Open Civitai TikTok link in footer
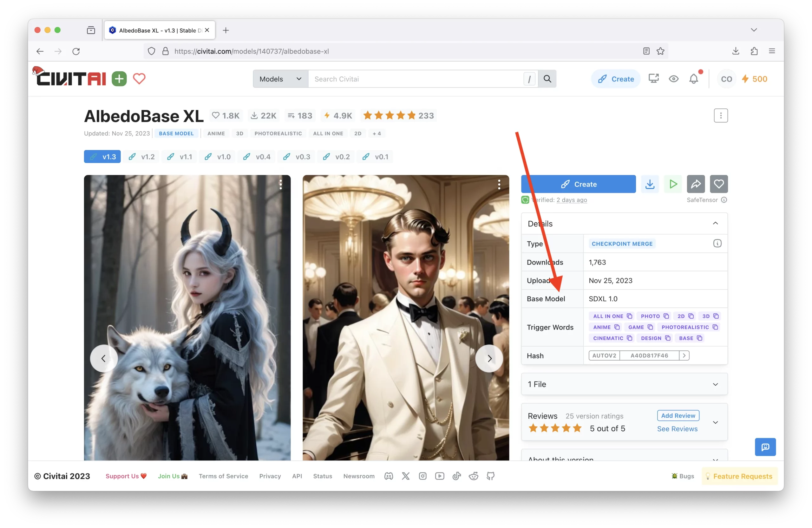The image size is (812, 528). click(x=456, y=476)
